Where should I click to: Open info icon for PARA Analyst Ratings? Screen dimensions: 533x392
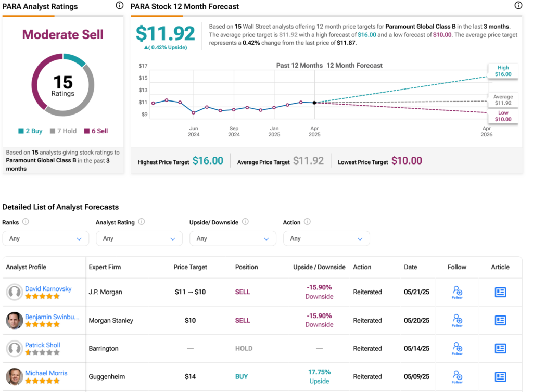(x=119, y=5)
